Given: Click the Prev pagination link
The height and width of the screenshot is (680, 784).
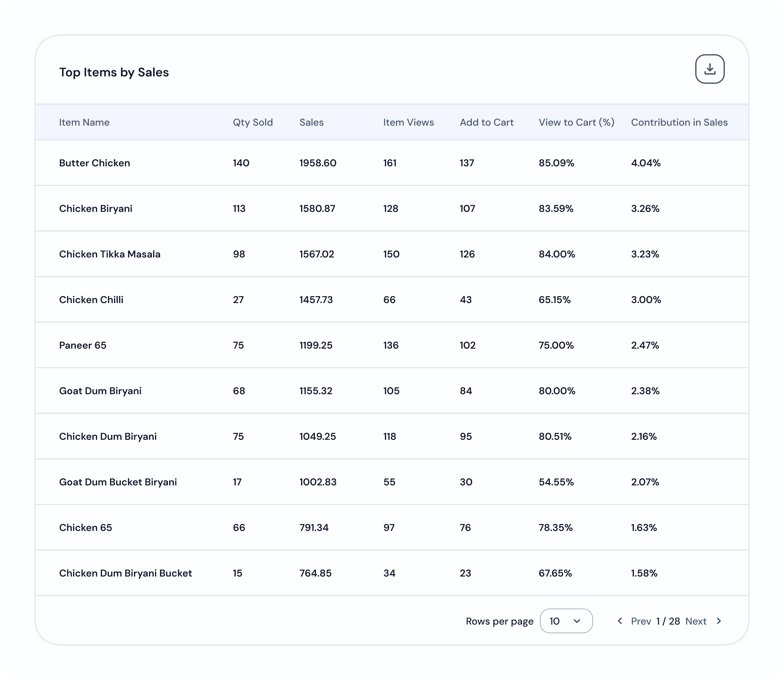Looking at the screenshot, I should tap(641, 621).
